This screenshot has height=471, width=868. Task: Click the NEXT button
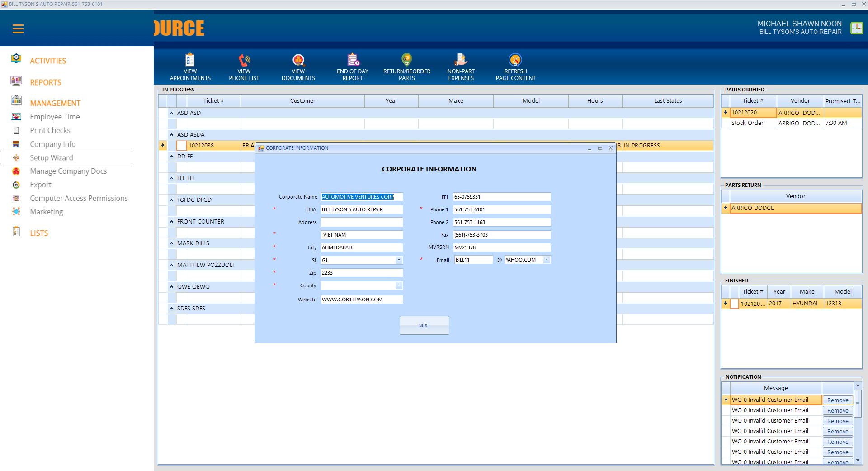pyautogui.click(x=424, y=325)
